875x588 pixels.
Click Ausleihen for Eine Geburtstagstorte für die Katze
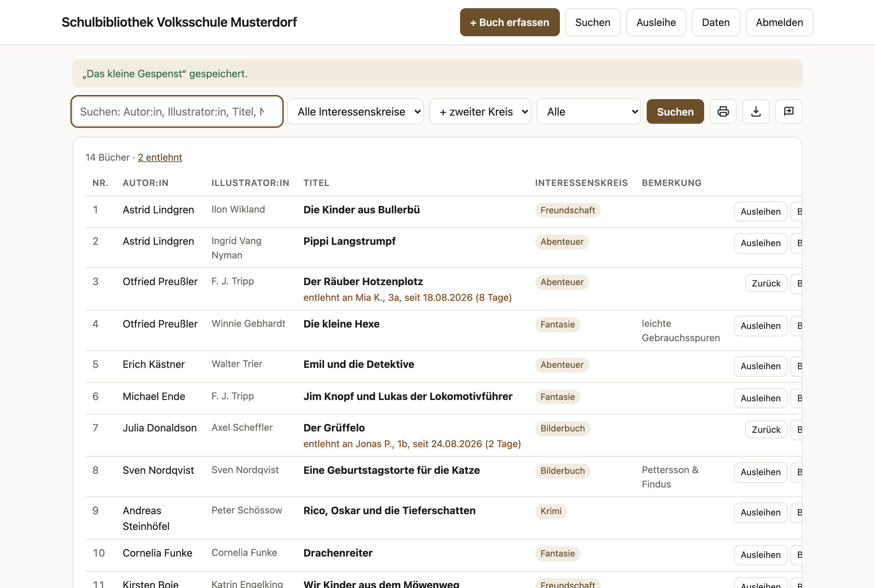[x=760, y=472]
